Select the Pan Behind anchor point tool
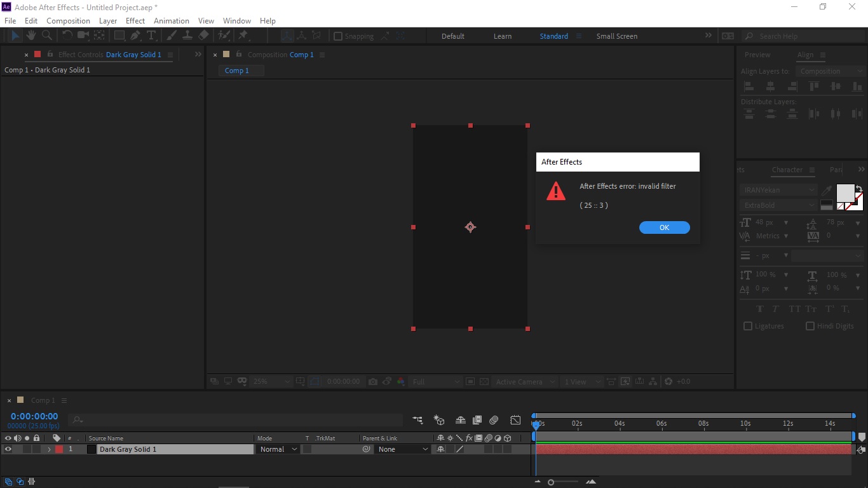 point(100,36)
